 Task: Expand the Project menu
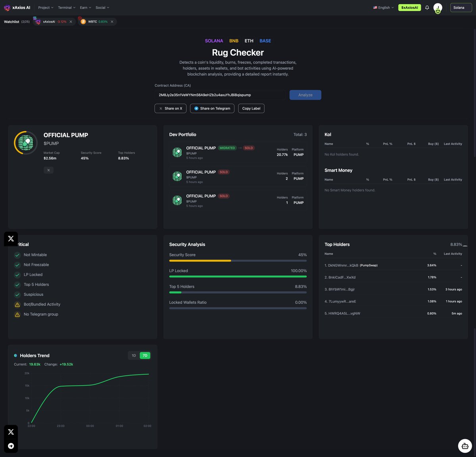click(46, 8)
